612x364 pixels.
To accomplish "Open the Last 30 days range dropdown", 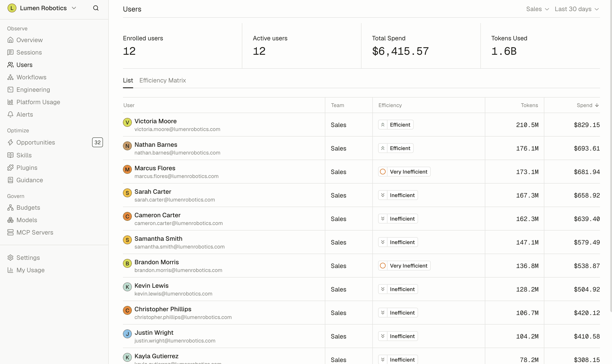I will click(x=577, y=9).
